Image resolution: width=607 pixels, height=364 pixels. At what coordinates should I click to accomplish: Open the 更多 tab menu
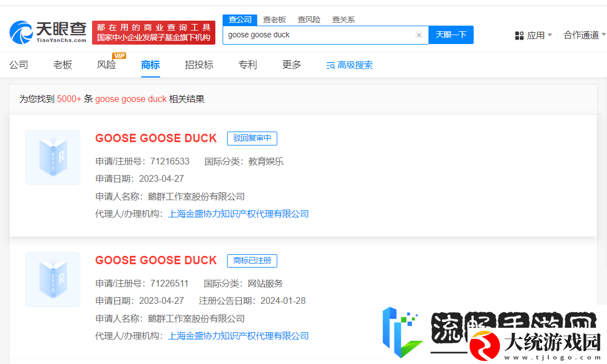[x=291, y=65]
